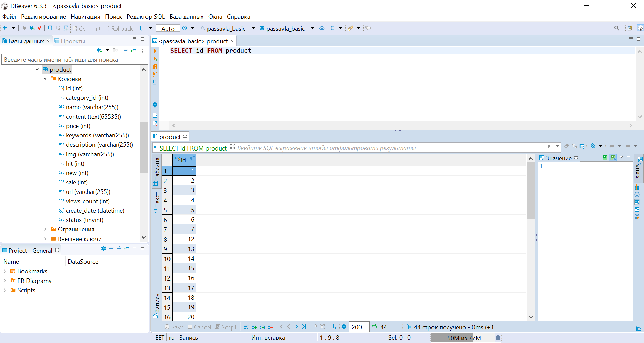Select the create_date (datetime) column

pyautogui.click(x=91, y=211)
